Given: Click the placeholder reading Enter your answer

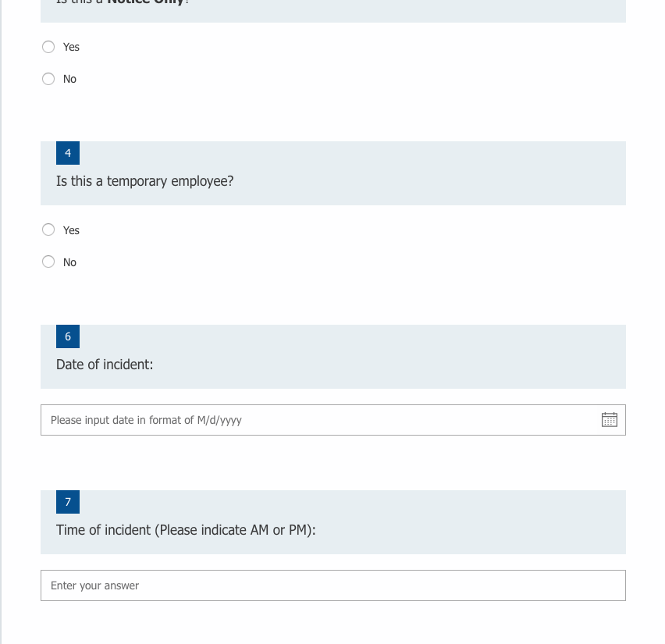Looking at the screenshot, I should coord(94,585).
